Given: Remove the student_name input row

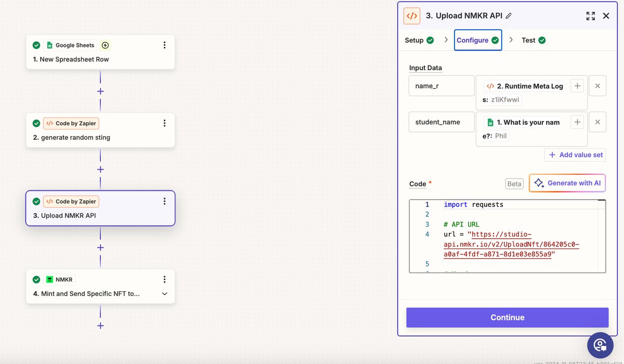Looking at the screenshot, I should 597,122.
